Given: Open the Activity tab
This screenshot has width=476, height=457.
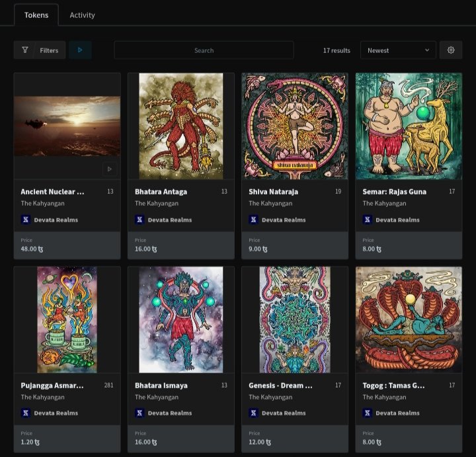Looking at the screenshot, I should click(x=82, y=15).
